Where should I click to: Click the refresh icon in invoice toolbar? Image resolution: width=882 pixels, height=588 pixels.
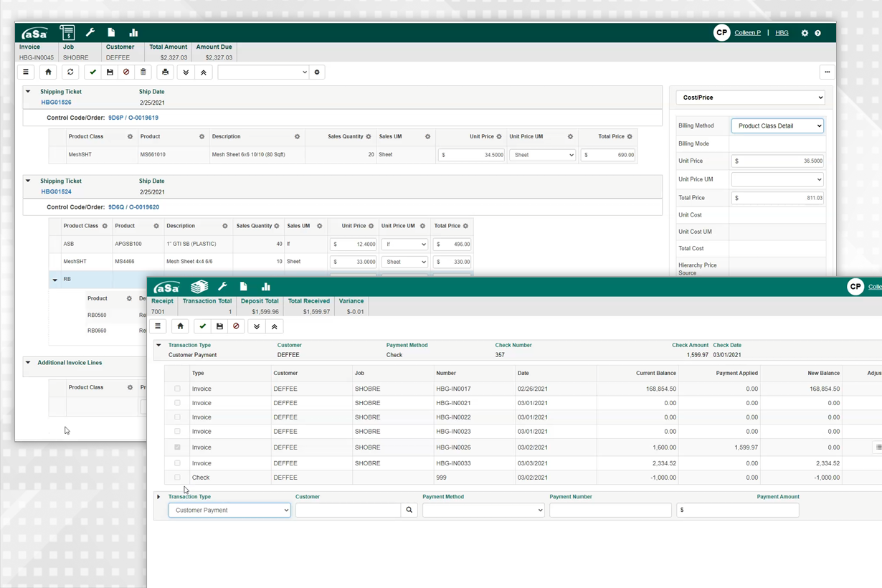pyautogui.click(x=70, y=72)
